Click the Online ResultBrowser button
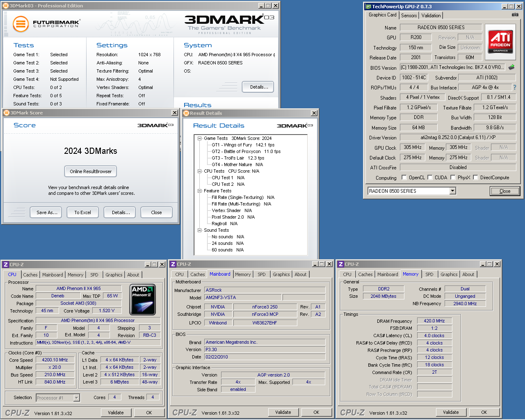The width and height of the screenshot is (525, 420). click(x=91, y=171)
